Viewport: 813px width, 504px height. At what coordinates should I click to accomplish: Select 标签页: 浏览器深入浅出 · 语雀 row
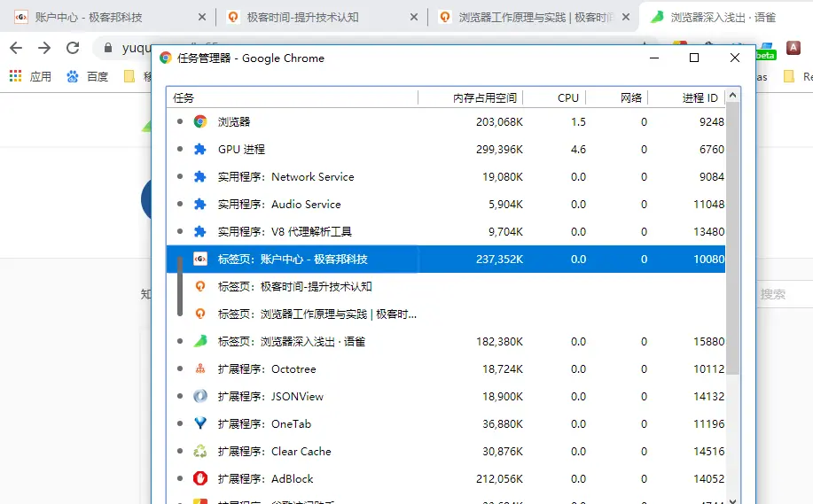tap(446, 341)
